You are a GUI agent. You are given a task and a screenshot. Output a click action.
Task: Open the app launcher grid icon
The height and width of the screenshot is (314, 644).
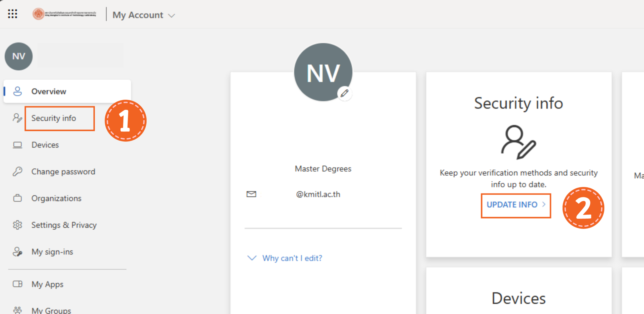[x=12, y=14]
